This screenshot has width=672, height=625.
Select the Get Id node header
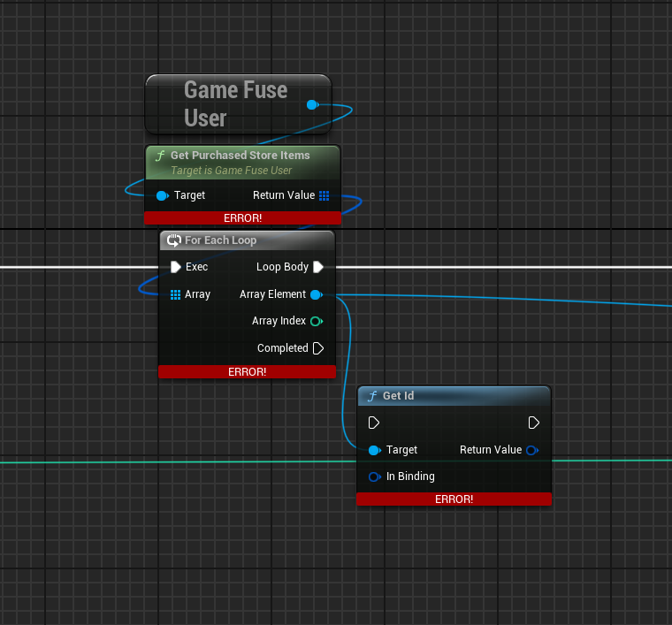pyautogui.click(x=454, y=396)
